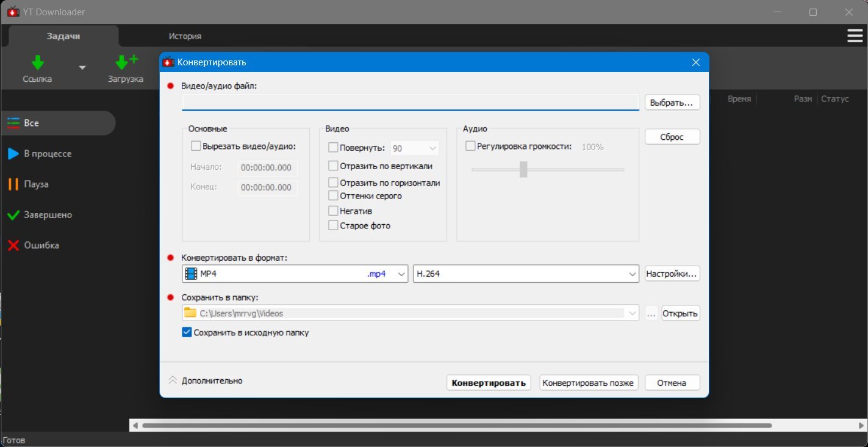
Task: Open the MP4 format dropdown
Action: tap(295, 274)
